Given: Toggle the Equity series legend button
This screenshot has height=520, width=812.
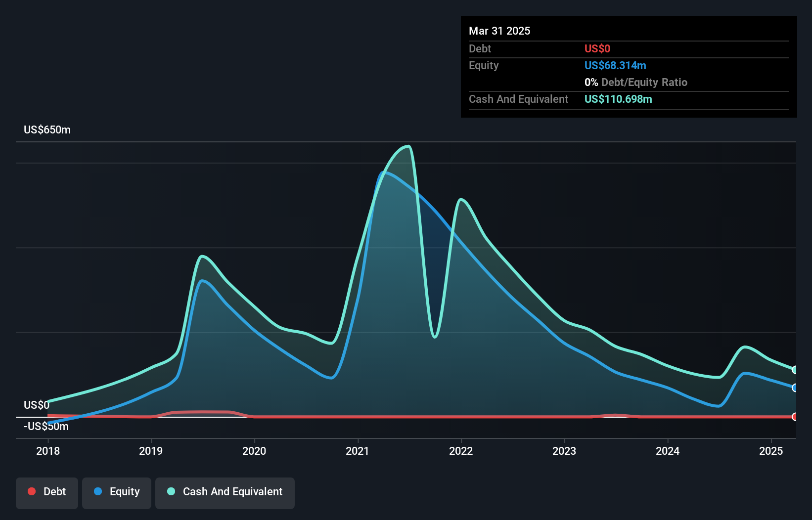Looking at the screenshot, I should [117, 493].
